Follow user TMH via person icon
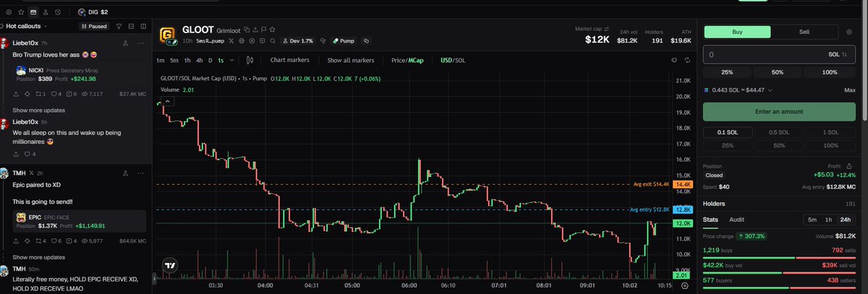The width and height of the screenshot is (868, 294). click(126, 173)
